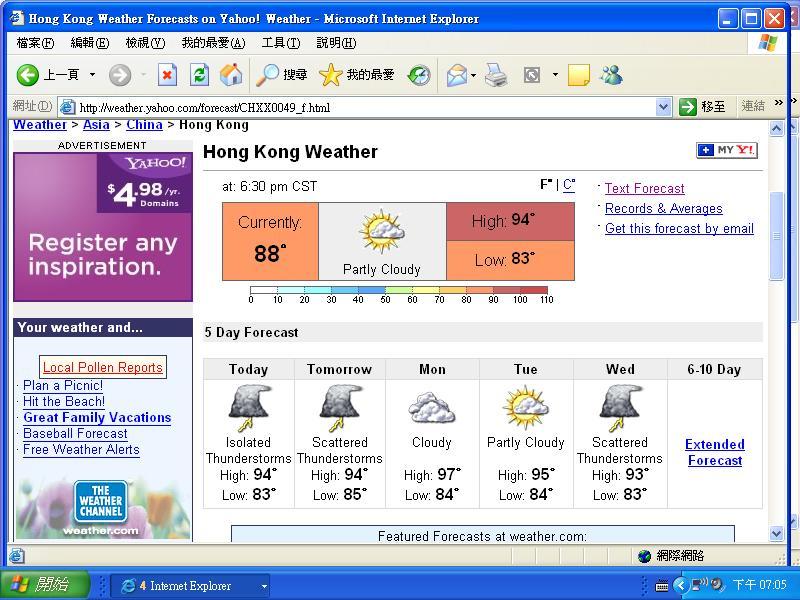Viewport: 800px width, 600px height.
Task: Expand the address bar dropdown arrow
Action: coord(663,107)
